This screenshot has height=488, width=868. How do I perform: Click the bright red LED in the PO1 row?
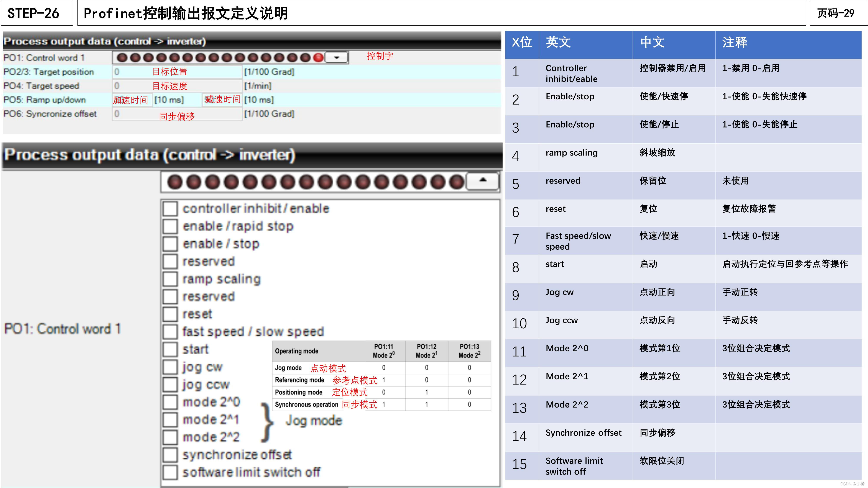318,58
